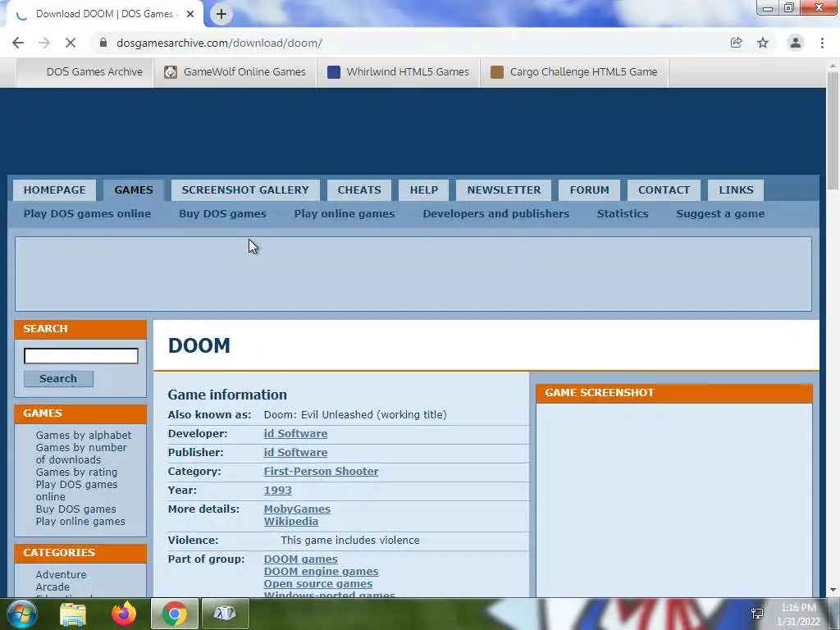Image resolution: width=840 pixels, height=630 pixels.
Task: Click Chrome icon in taskbar
Action: tap(175, 614)
